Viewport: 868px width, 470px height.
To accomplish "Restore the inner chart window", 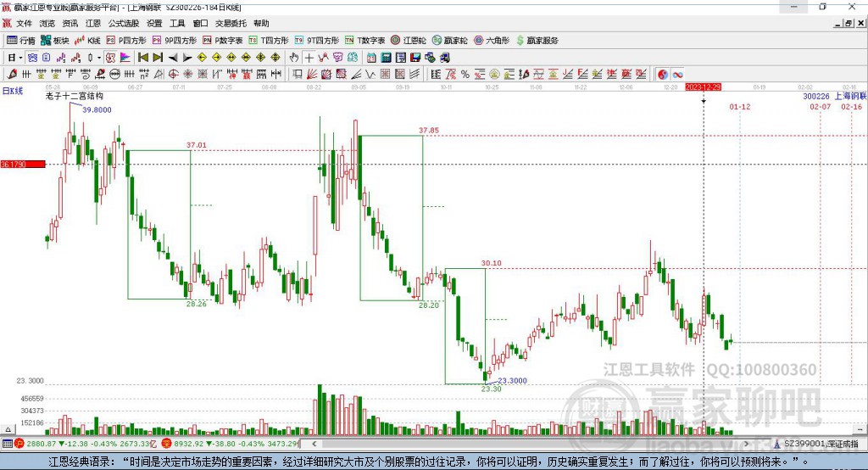I will pos(849,23).
